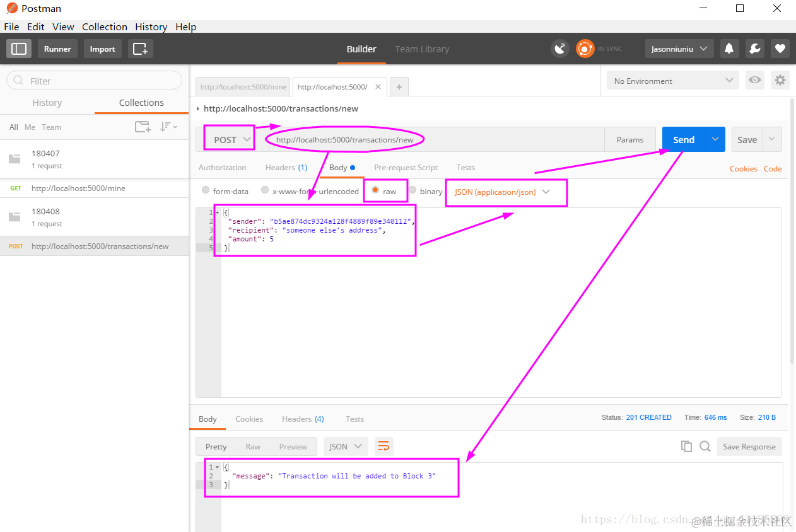Open the request Tests tab

coord(465,167)
